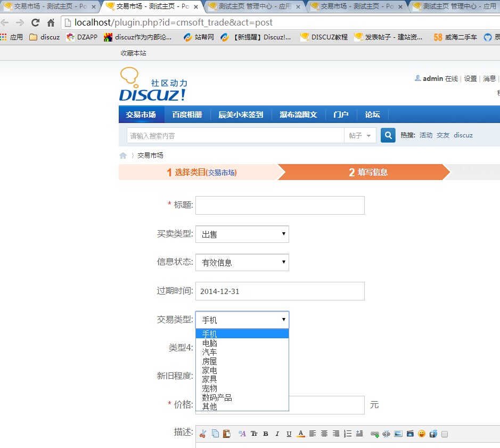Open the DISCUZ教程 bookmark
Image resolution: width=500 pixels, height=448 pixels.
(324, 37)
